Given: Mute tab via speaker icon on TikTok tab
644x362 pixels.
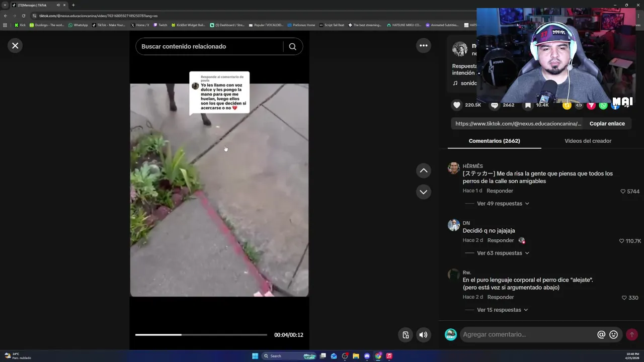Looking at the screenshot, I should click(58, 5).
